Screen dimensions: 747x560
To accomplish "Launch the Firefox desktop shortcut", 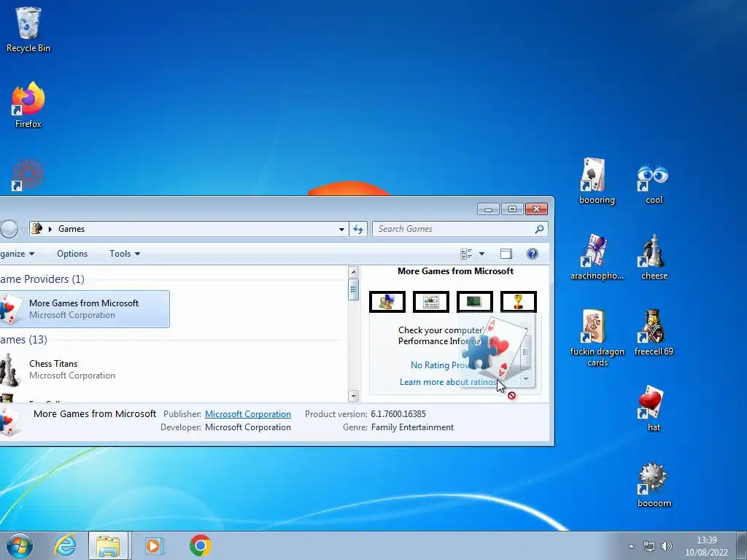I will [x=28, y=105].
